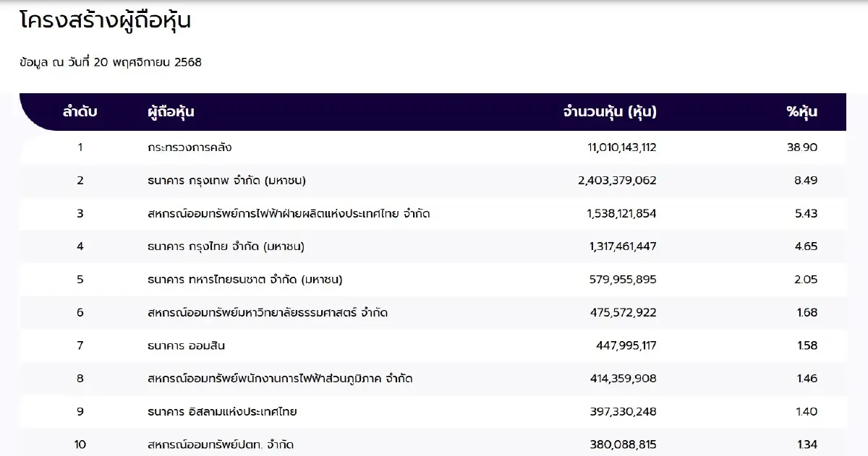
Task: Click the โครงสร้างผู้ถือหุ้น page heading
Action: 106,22
